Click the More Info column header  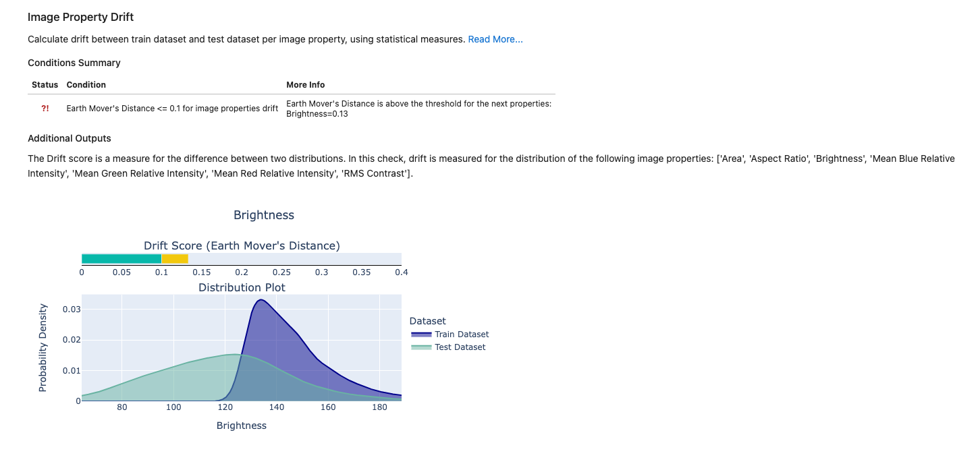(x=306, y=85)
